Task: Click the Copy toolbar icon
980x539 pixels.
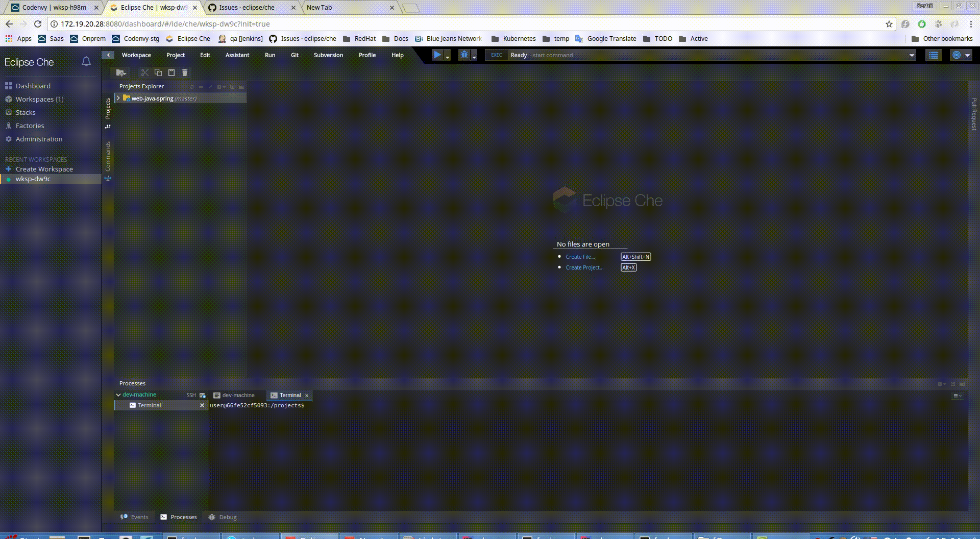Action: [158, 72]
